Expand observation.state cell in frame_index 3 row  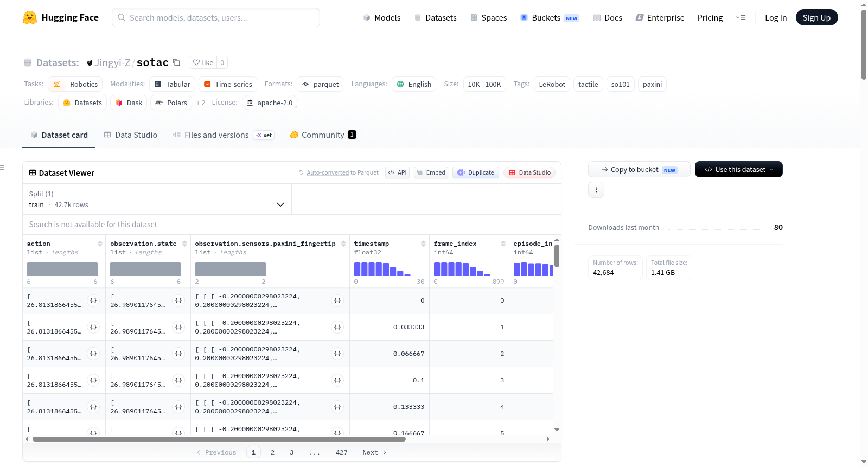[178, 380]
